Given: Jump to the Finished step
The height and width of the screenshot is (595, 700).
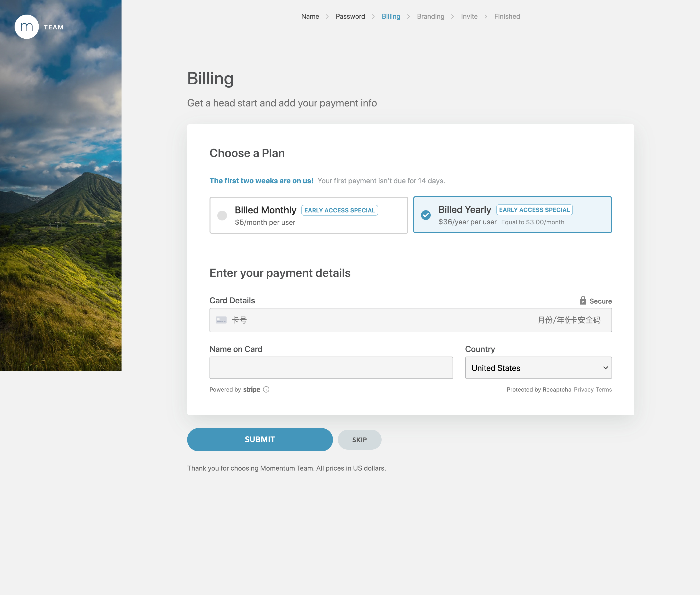Looking at the screenshot, I should 507,16.
